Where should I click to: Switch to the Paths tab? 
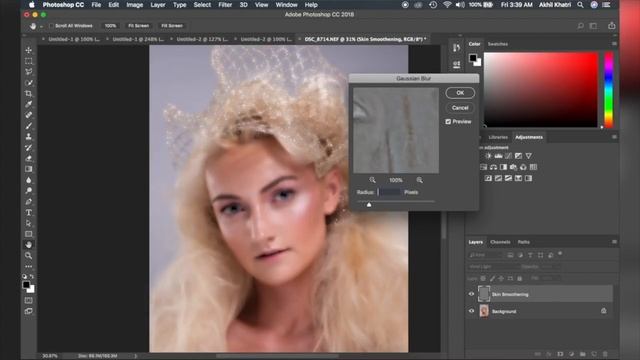(524, 242)
